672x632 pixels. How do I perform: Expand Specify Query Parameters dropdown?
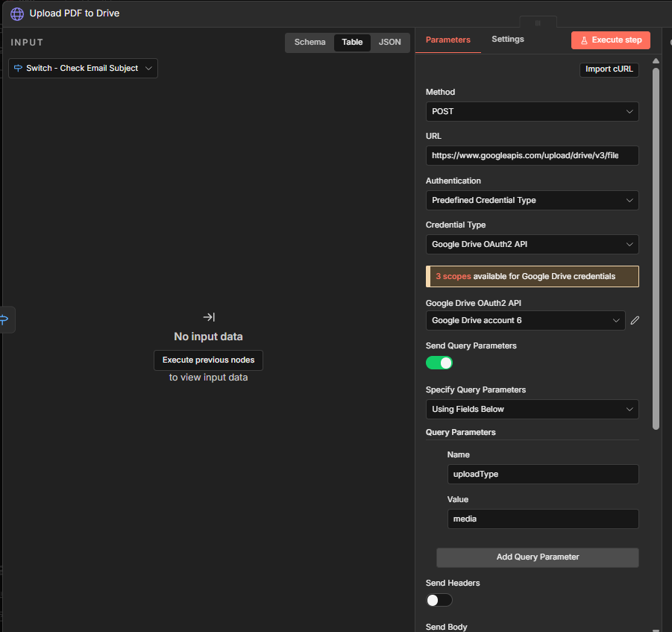[x=532, y=409]
